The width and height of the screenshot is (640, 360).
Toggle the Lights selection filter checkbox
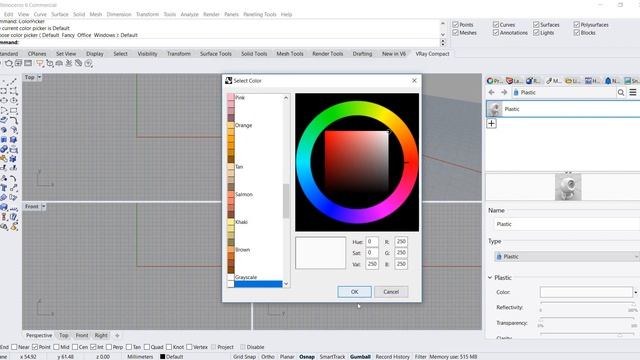536,33
